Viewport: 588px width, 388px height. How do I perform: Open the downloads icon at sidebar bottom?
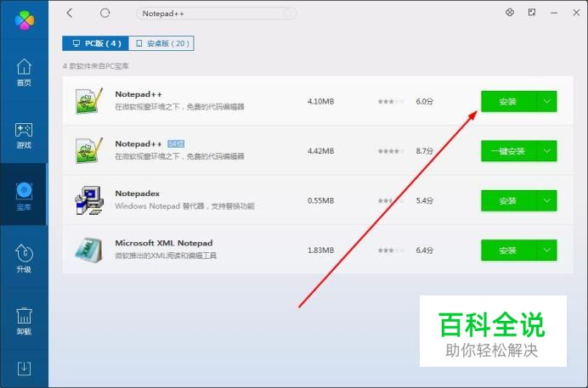point(24,368)
